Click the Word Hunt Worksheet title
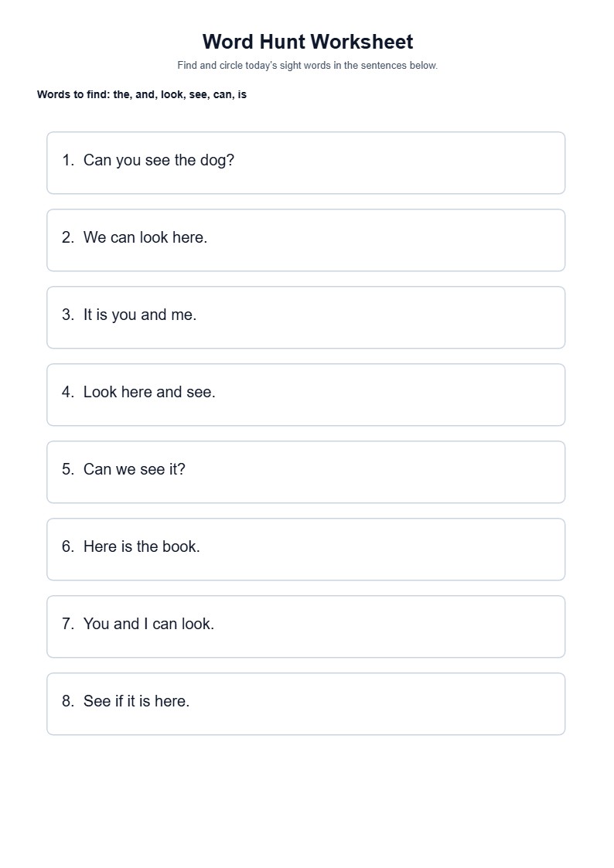The image size is (614, 868). (x=307, y=42)
